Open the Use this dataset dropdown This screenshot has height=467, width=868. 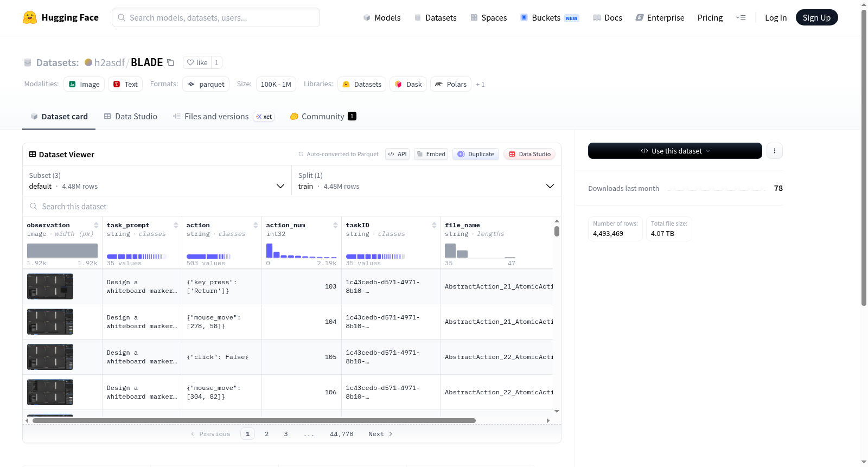click(675, 151)
